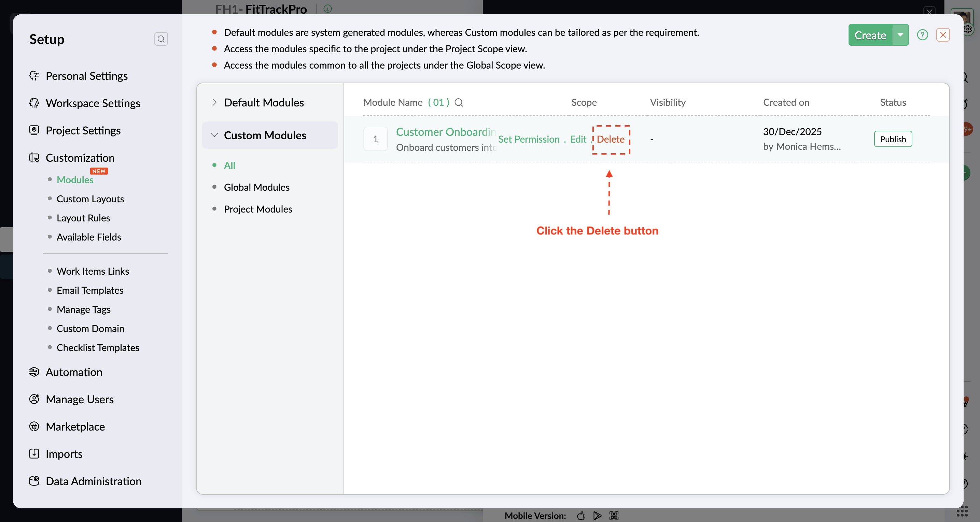Select Global Modules filter
Viewport: 980px width, 522px height.
(x=256, y=187)
